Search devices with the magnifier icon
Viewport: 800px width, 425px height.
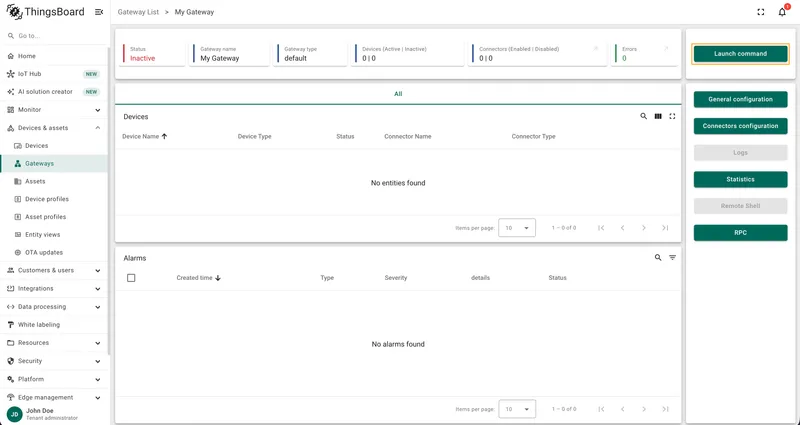coord(643,116)
